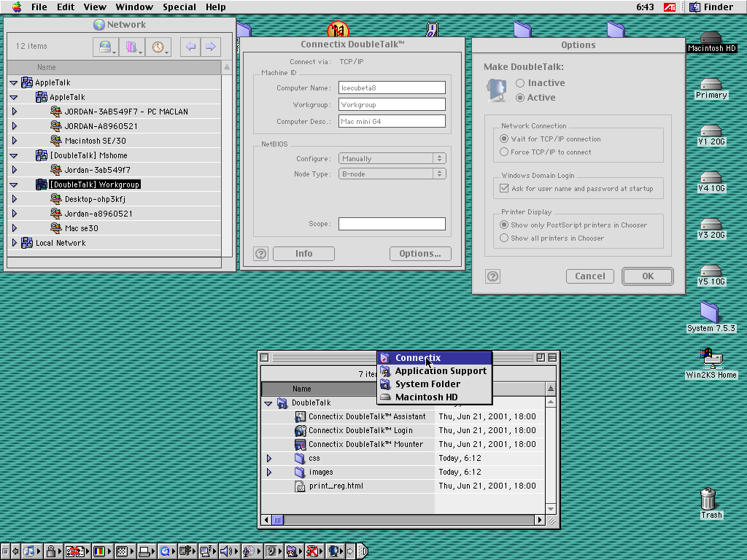Open the Finder application menu

[x=712, y=7]
